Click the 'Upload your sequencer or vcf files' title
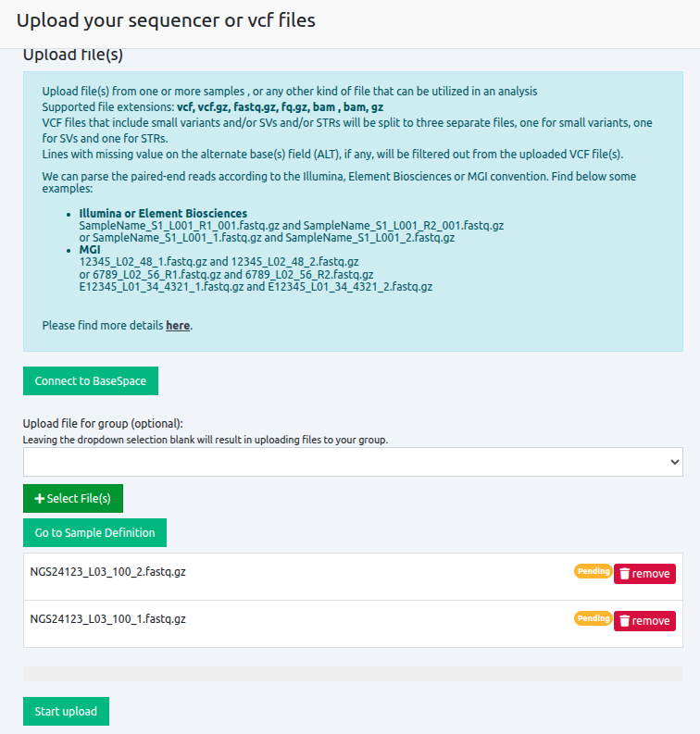This screenshot has height=734, width=700. [x=166, y=20]
